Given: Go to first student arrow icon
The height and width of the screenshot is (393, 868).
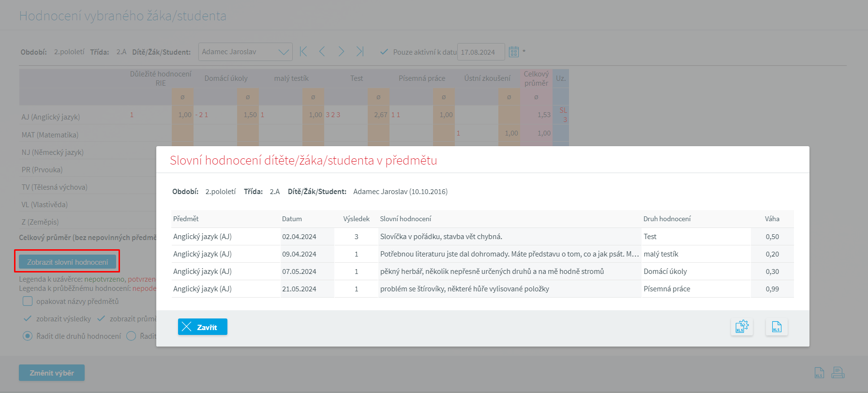Looking at the screenshot, I should click(303, 52).
